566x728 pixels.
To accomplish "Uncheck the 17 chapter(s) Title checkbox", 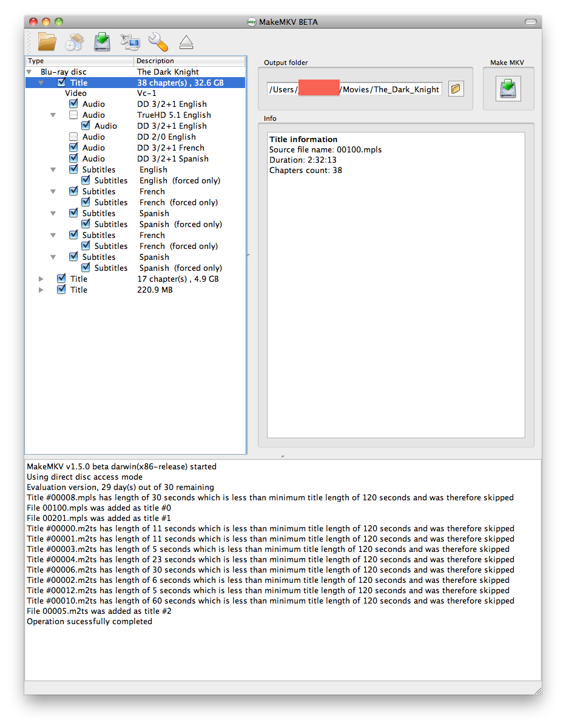I will coord(61,279).
